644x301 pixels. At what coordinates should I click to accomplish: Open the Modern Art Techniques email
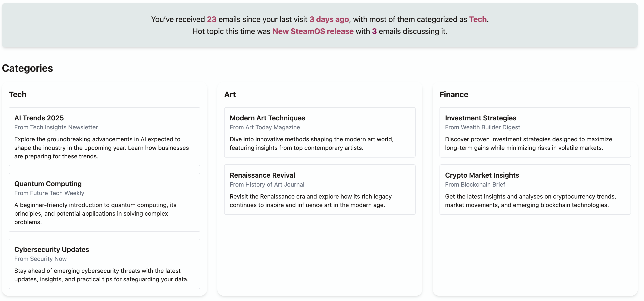[267, 118]
